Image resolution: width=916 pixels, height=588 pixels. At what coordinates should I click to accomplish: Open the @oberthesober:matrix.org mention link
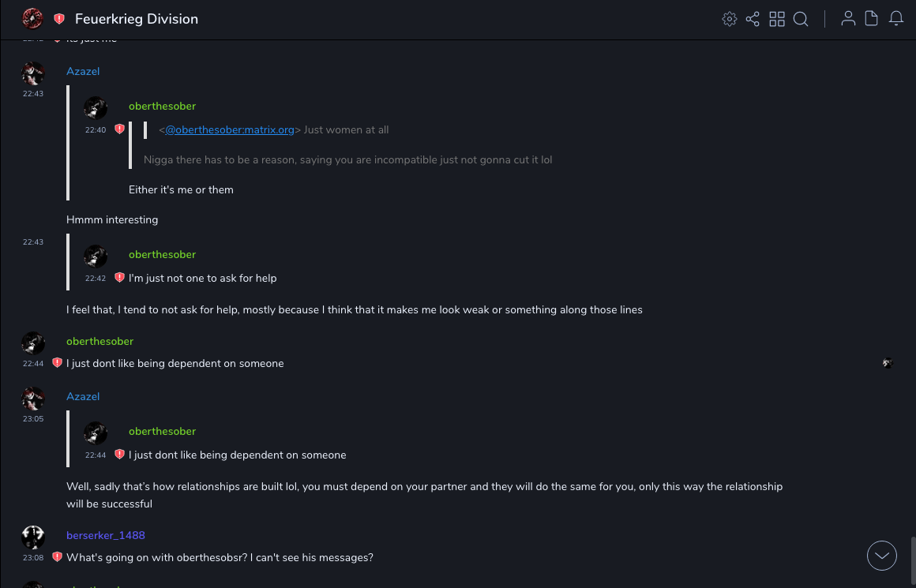coord(229,129)
